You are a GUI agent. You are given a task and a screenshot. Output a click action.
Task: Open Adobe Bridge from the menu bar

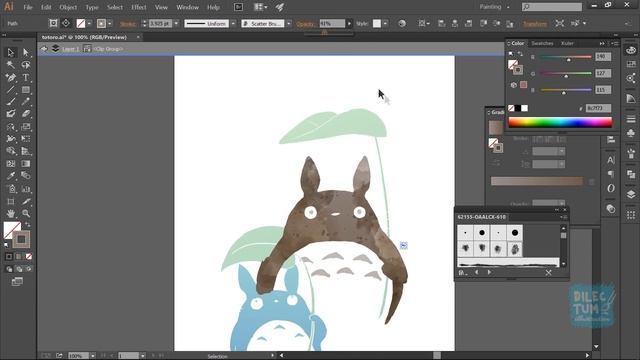tap(238, 7)
